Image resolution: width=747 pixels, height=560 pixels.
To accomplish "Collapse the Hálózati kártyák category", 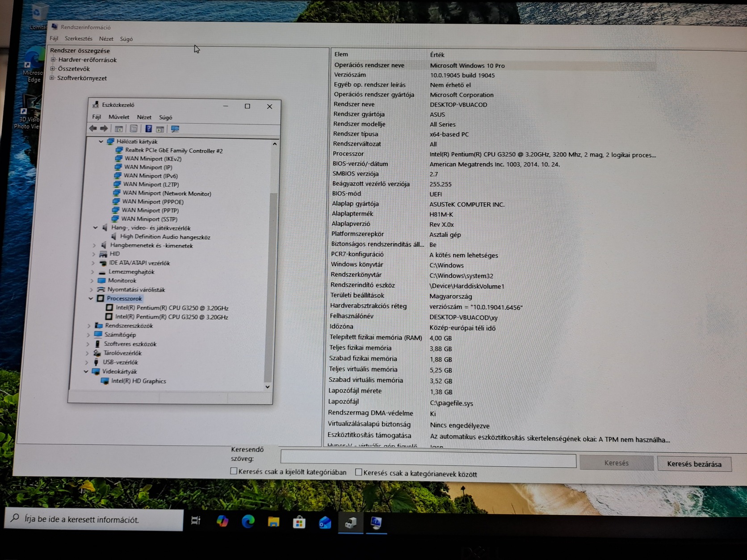I will tap(101, 142).
